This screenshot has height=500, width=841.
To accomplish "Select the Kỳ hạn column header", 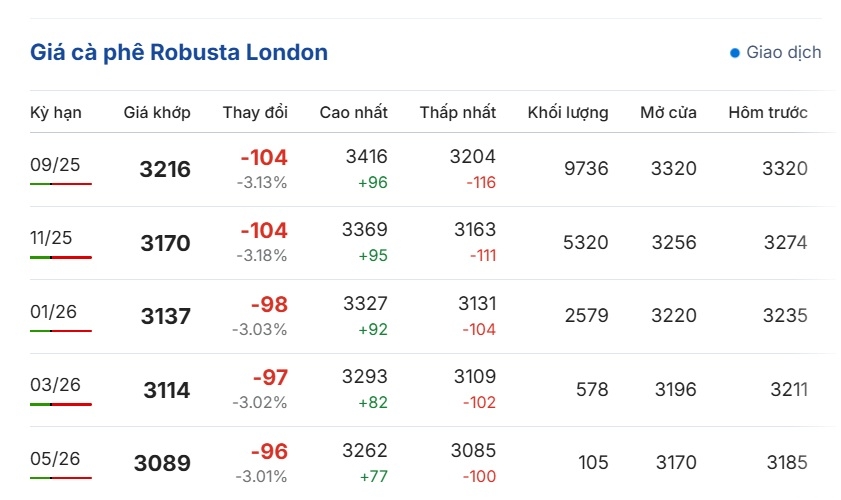I will [56, 113].
